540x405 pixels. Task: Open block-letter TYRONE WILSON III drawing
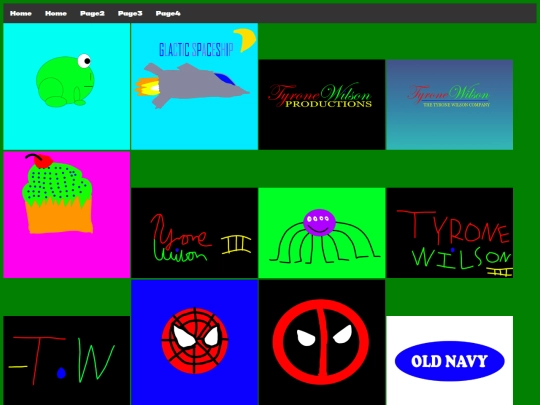tap(449, 233)
